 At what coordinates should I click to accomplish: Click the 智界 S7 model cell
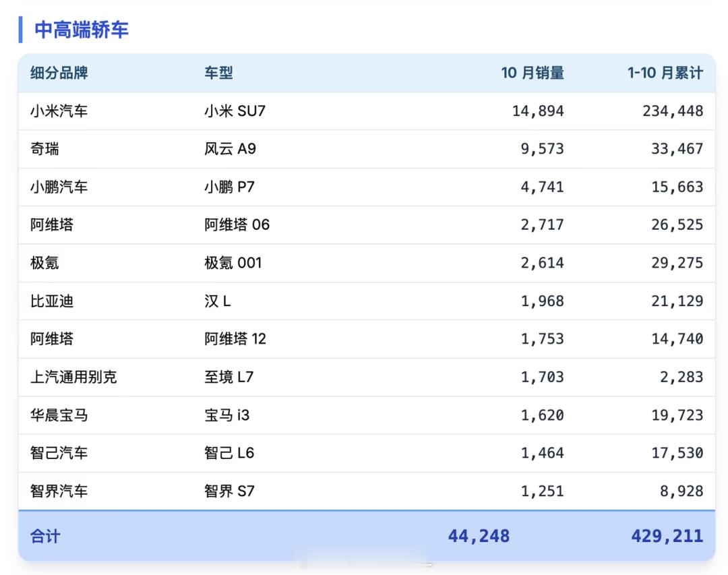(x=229, y=491)
